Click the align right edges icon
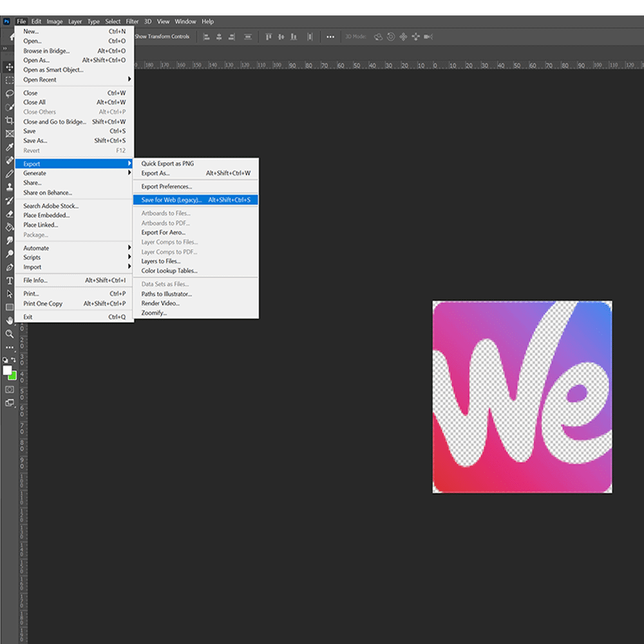 point(232,37)
